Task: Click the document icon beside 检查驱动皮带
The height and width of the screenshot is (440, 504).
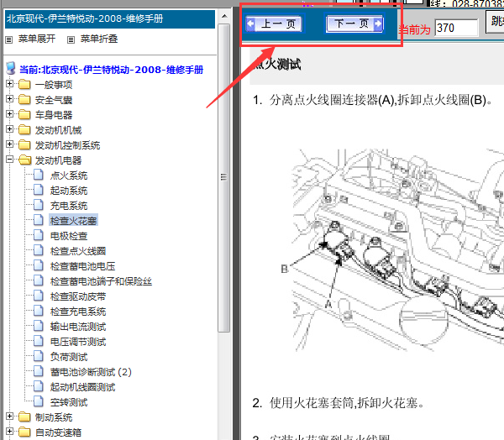Action: (x=39, y=296)
